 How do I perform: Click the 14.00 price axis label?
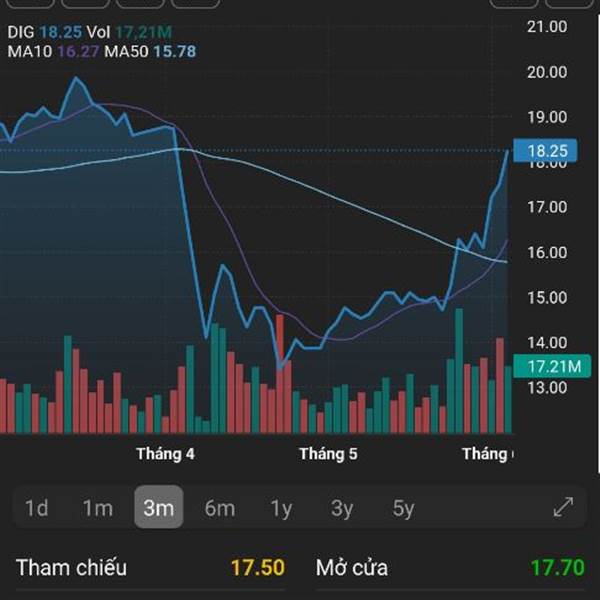[x=547, y=342]
